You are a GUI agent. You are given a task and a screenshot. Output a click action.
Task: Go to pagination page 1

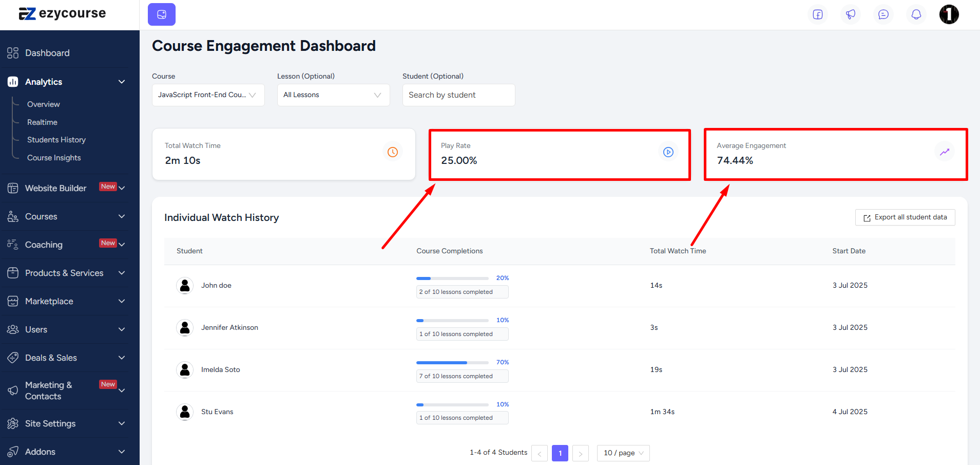560,453
